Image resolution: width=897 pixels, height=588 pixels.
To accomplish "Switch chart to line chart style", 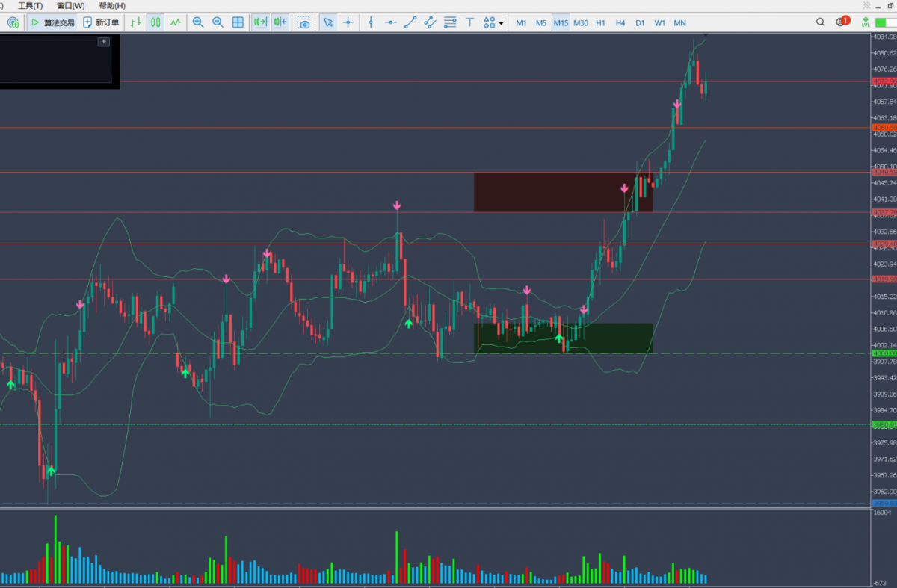I will tap(176, 22).
